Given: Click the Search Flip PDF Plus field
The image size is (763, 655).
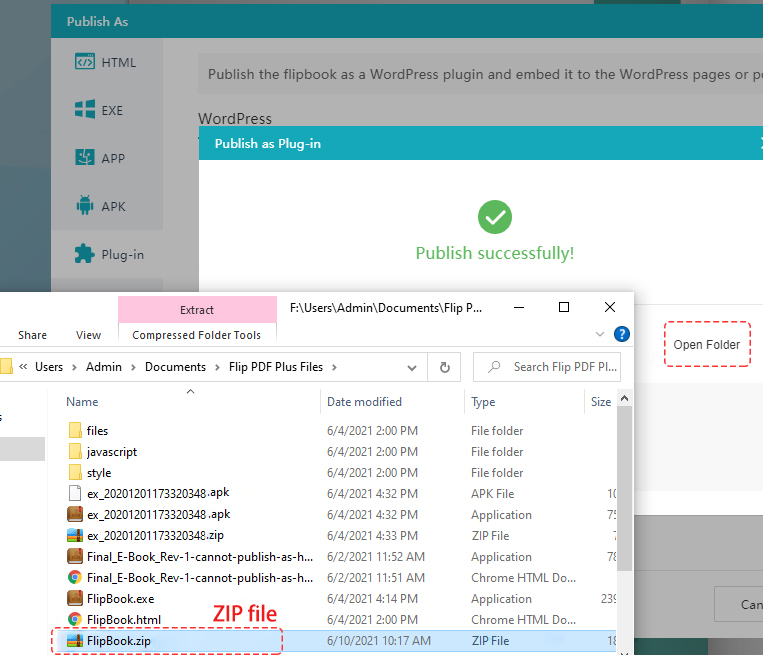Looking at the screenshot, I should (546, 367).
